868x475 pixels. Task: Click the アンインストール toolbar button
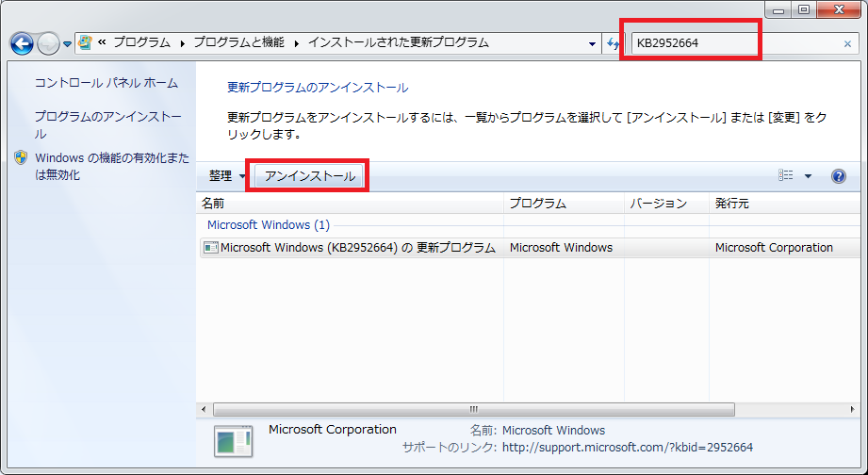coord(309,176)
